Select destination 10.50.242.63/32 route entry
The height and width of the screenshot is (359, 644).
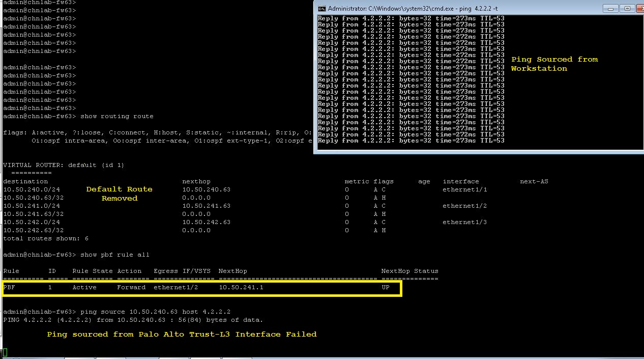pyautogui.click(x=34, y=230)
